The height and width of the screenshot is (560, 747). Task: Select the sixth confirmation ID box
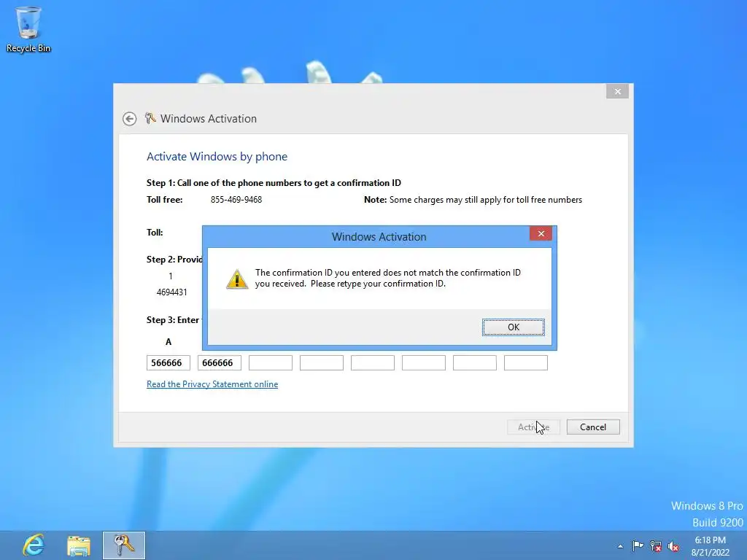click(424, 363)
